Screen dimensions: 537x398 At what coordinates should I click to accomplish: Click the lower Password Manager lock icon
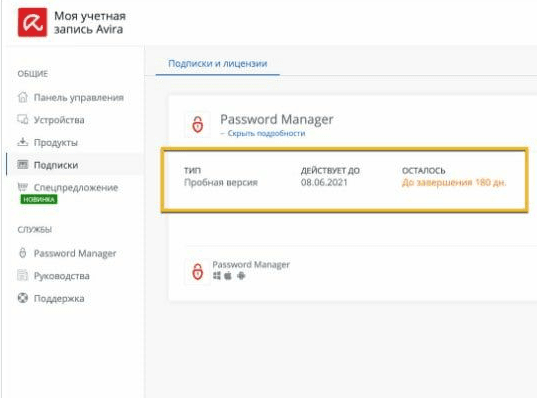click(x=198, y=272)
